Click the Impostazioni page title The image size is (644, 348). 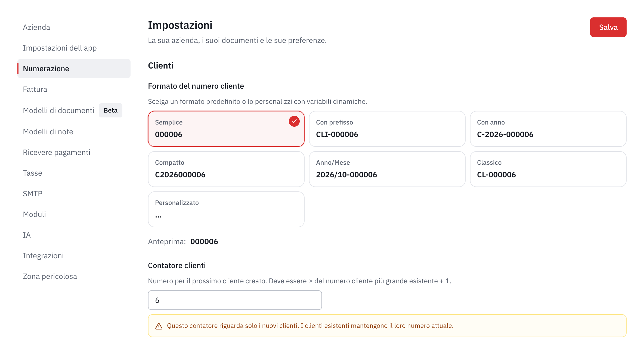pos(180,25)
